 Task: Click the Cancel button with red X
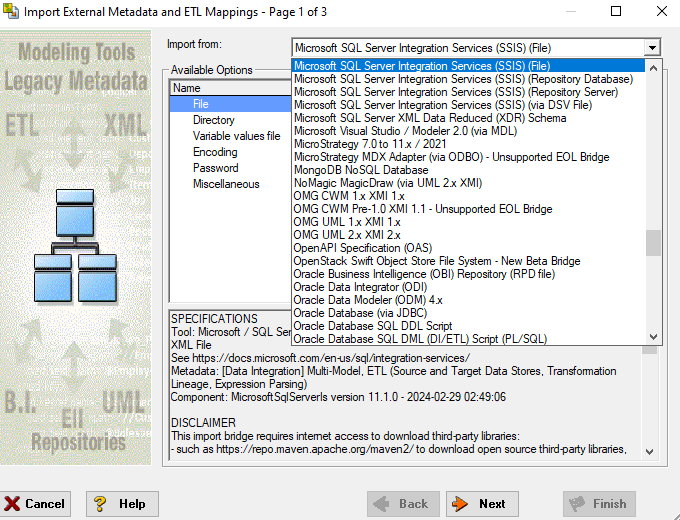pyautogui.click(x=35, y=504)
